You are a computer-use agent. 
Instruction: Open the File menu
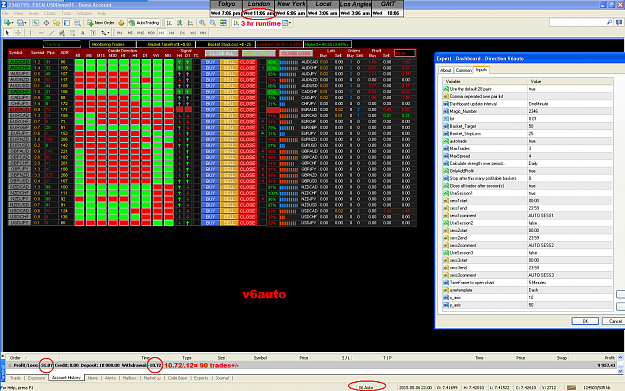point(5,13)
